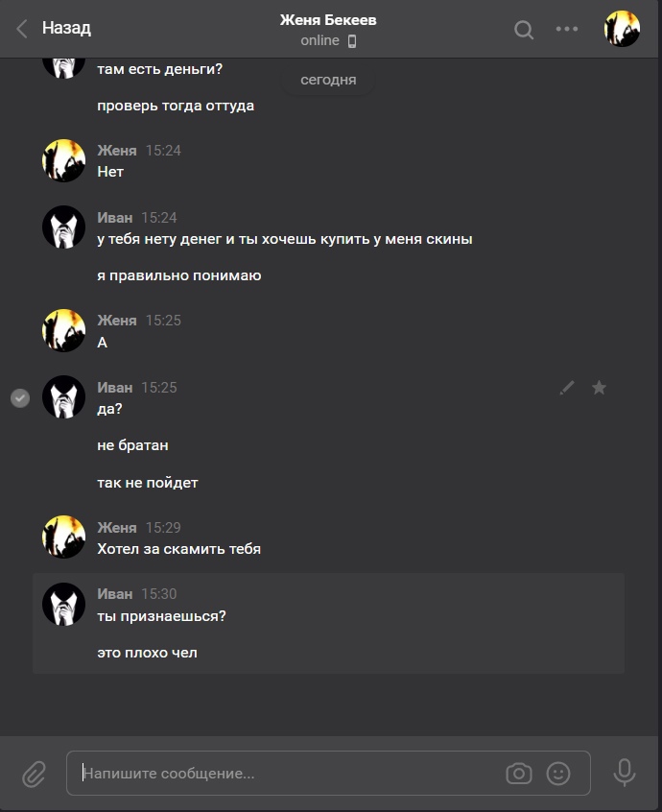The width and height of the screenshot is (662, 812).
Task: Click Иван's name at 15:30 message
Action: 115,594
